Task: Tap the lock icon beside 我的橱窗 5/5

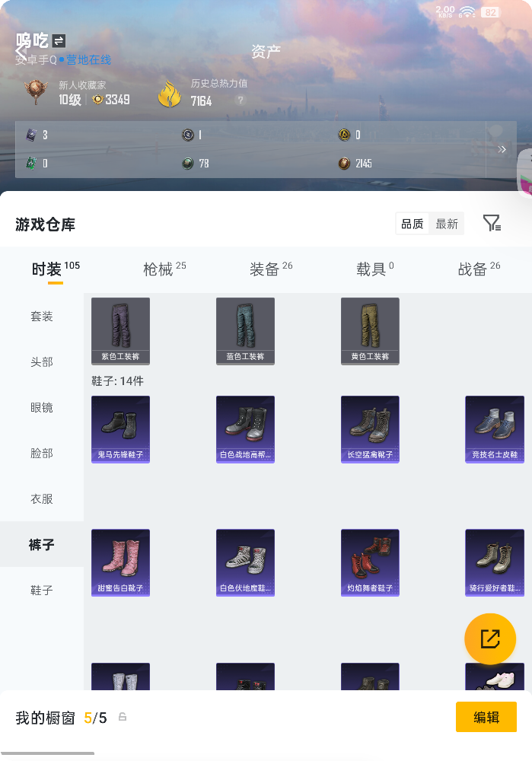Action: click(x=123, y=717)
